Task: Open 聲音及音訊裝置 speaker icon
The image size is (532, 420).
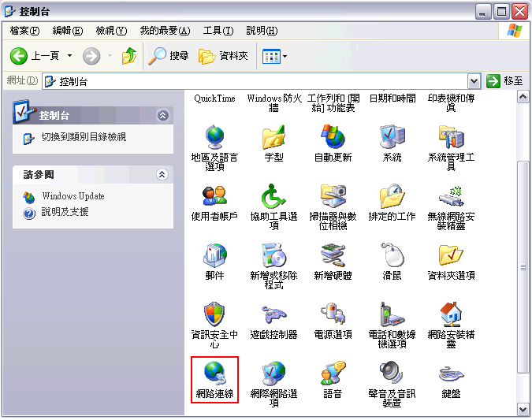Action: click(392, 374)
